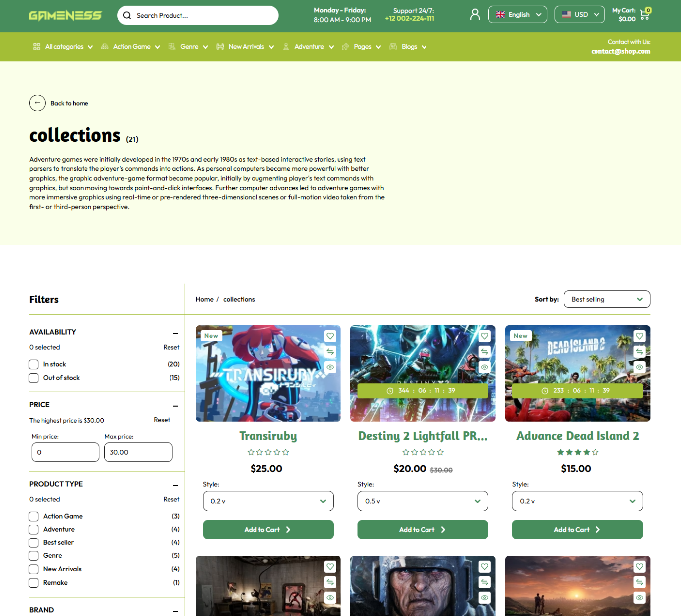681x616 pixels.
Task: Collapse the Availability filter section
Action: click(x=175, y=333)
